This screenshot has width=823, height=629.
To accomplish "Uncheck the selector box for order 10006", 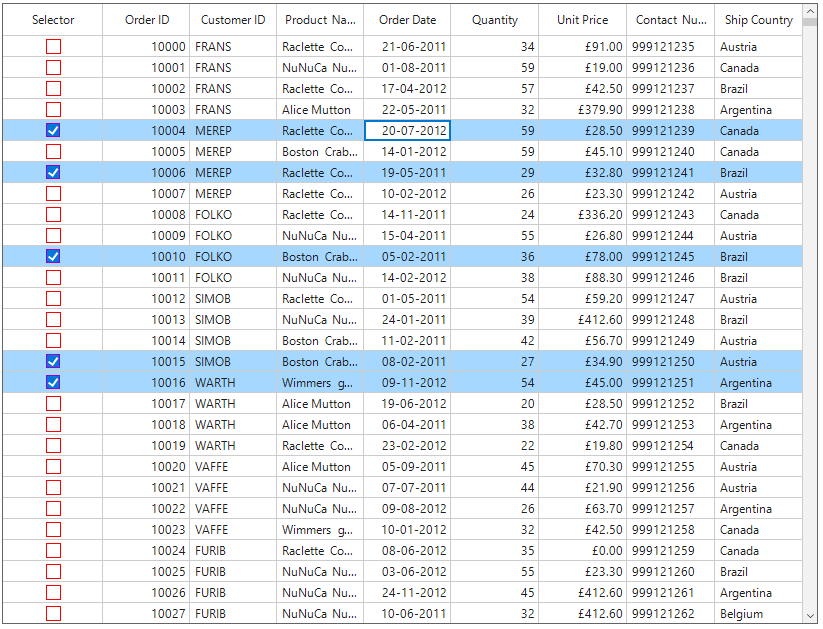I will [x=53, y=172].
